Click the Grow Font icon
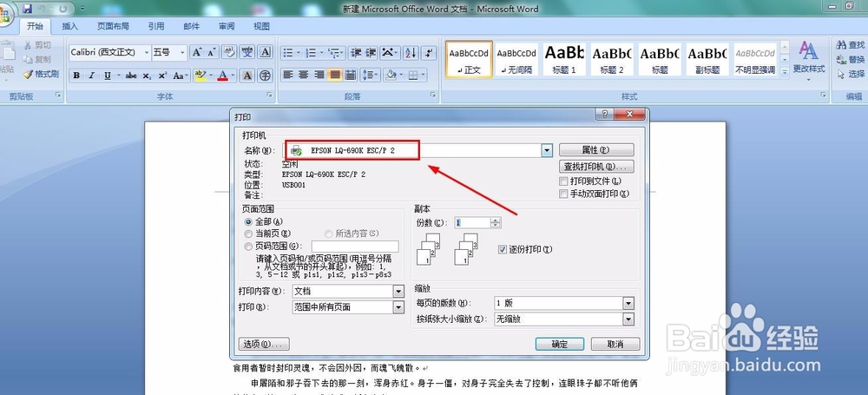 [x=196, y=53]
